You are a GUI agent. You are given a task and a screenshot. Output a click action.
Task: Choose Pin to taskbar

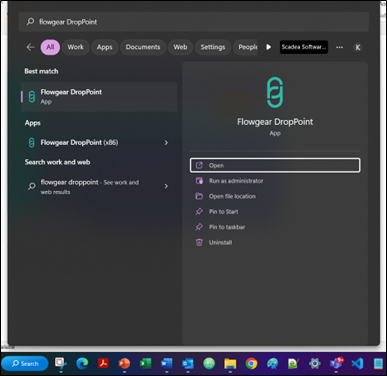(275, 227)
